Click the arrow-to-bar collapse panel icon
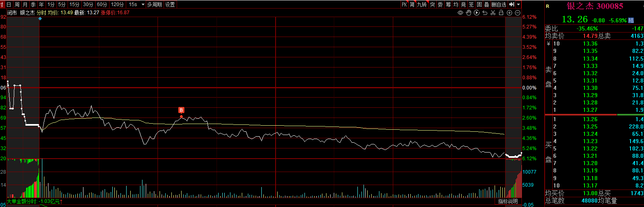644x207 pixels. click(x=512, y=4)
